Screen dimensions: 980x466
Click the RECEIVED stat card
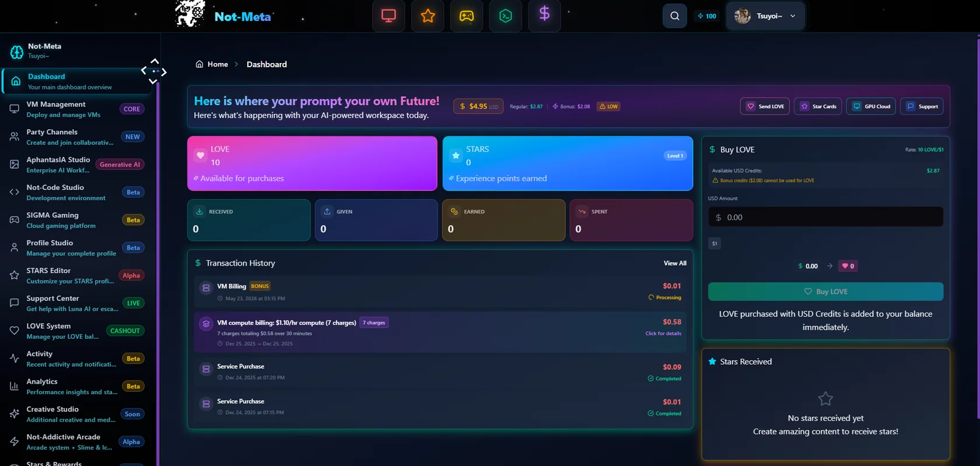point(249,220)
